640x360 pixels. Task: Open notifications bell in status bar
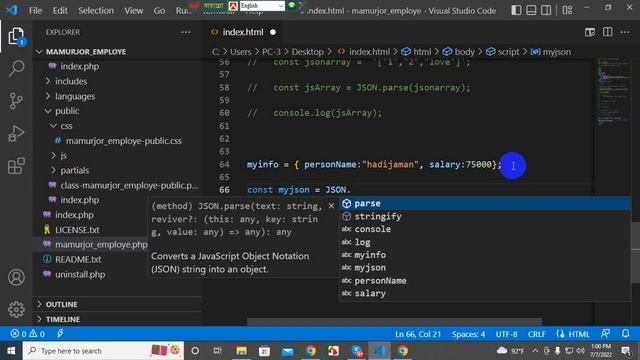[x=625, y=334]
